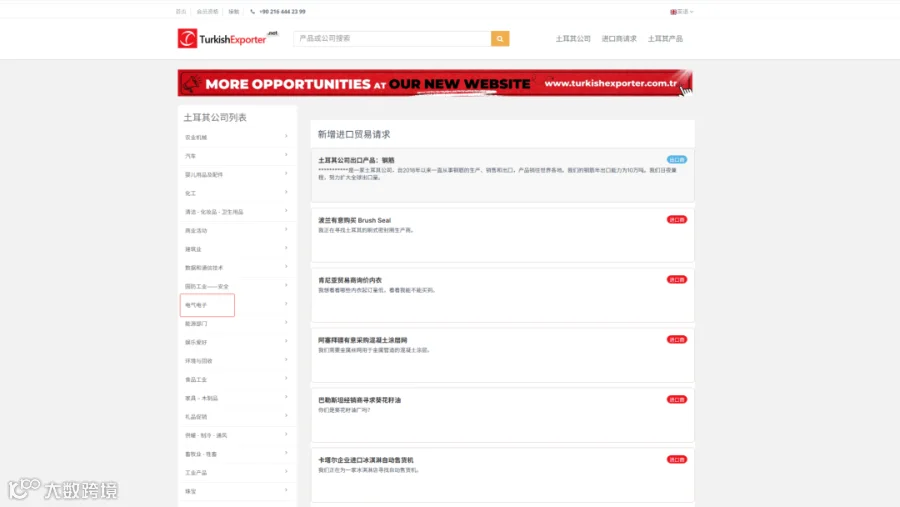Expand the 礼品促销 category chevron
Viewport: 900px width, 507px height.
tap(286, 416)
